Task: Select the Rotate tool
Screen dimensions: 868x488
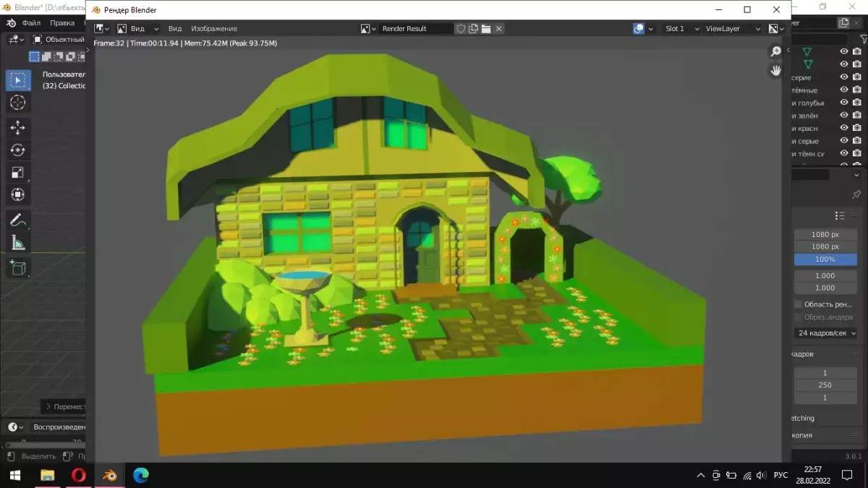Action: tap(18, 150)
